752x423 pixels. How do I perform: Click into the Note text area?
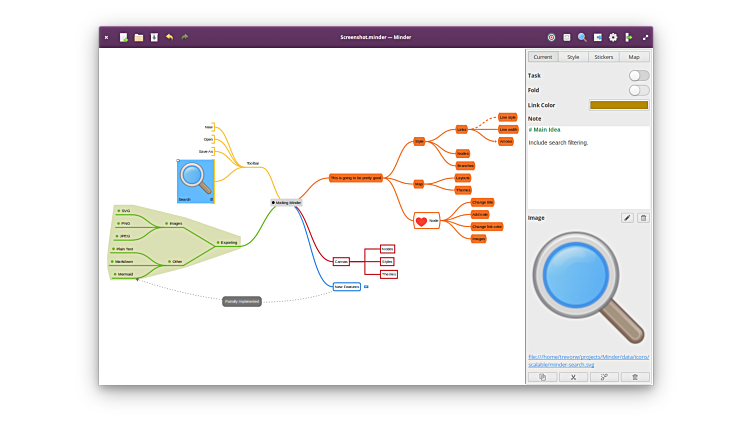point(588,170)
